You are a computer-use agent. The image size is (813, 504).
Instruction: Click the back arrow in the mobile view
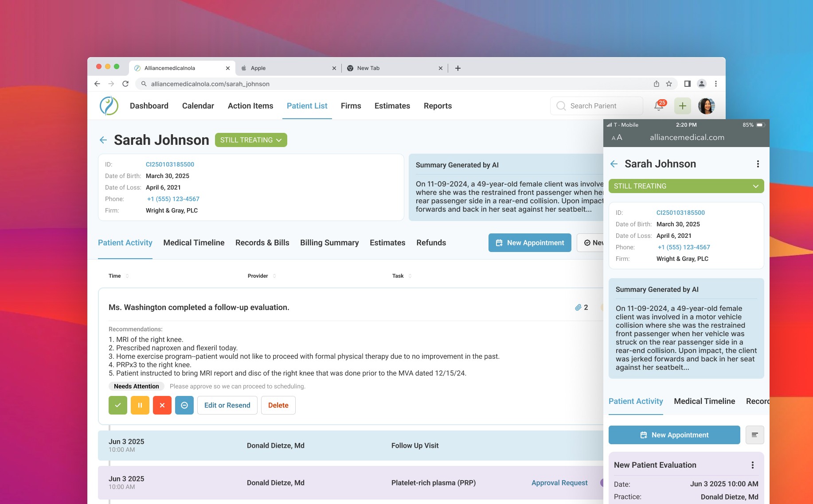click(614, 164)
